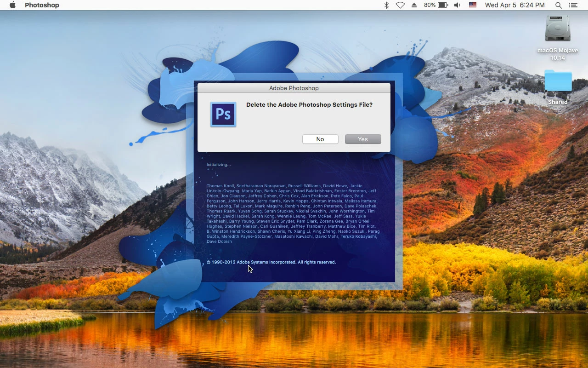Open the volume control icon
The image size is (588, 368).
coord(457,5)
